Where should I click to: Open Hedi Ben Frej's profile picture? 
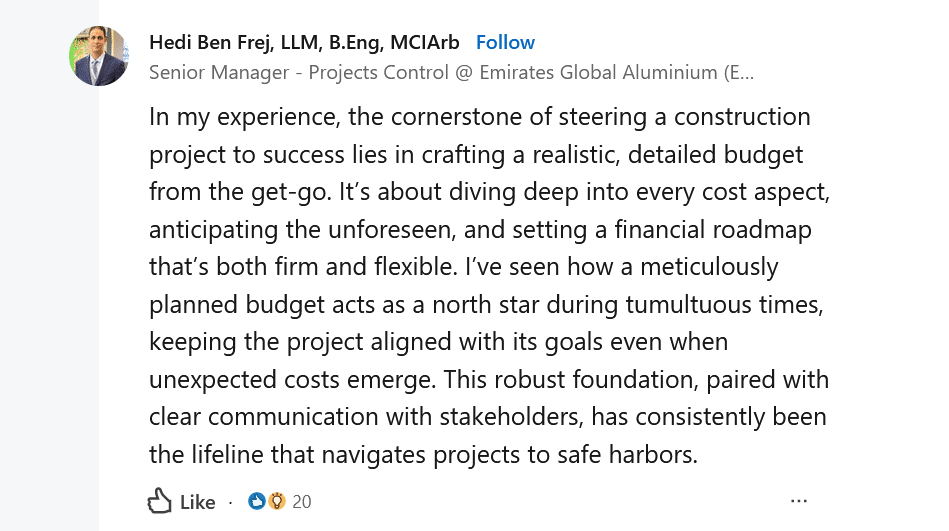coord(100,56)
